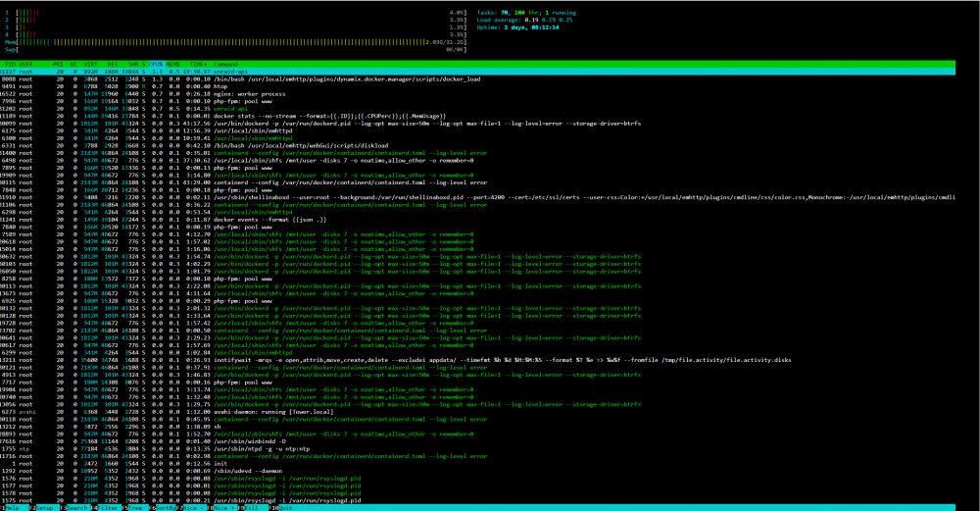The image size is (980, 511).
Task: Select the rsyslogd process with PID 1578
Action: click(477, 493)
